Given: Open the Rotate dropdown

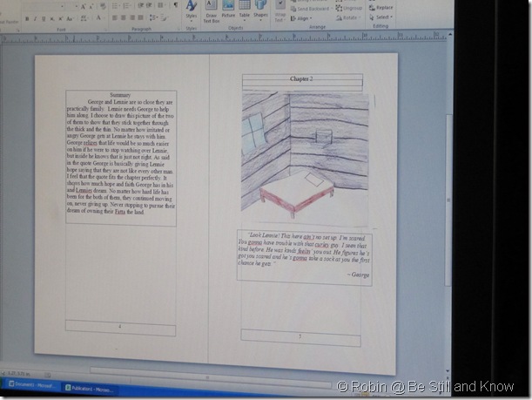Looking at the screenshot, I should click(x=348, y=17).
